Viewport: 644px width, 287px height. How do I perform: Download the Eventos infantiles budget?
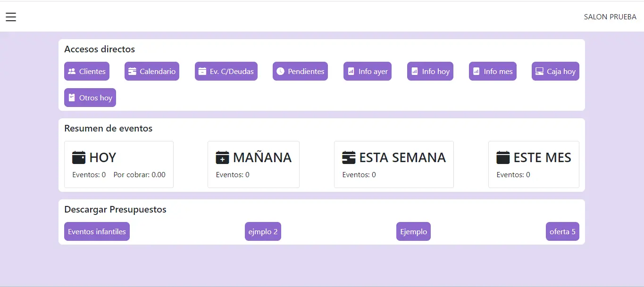click(x=97, y=231)
